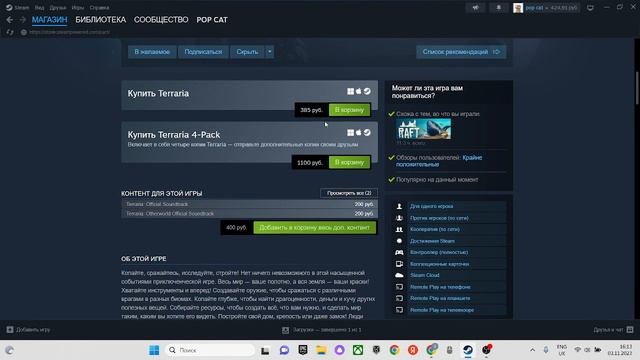Click the RAFT game thumbnail

pos(424,129)
